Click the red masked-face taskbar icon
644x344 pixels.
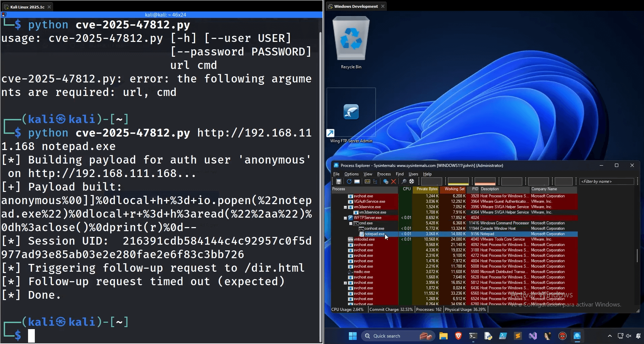click(563, 336)
